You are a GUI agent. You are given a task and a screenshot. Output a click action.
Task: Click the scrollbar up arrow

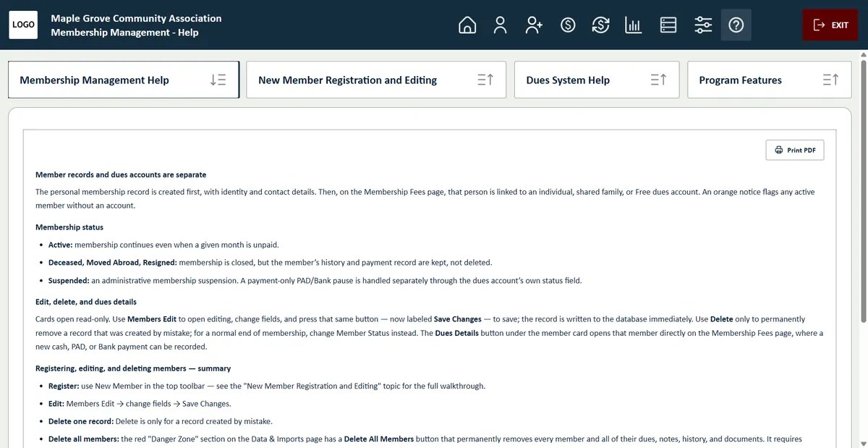[862, 55]
